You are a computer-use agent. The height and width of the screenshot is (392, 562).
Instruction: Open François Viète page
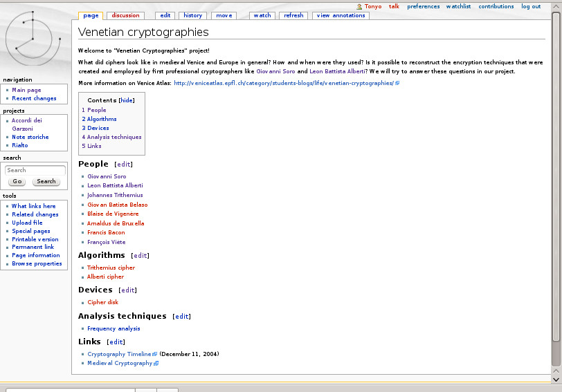pyautogui.click(x=107, y=242)
